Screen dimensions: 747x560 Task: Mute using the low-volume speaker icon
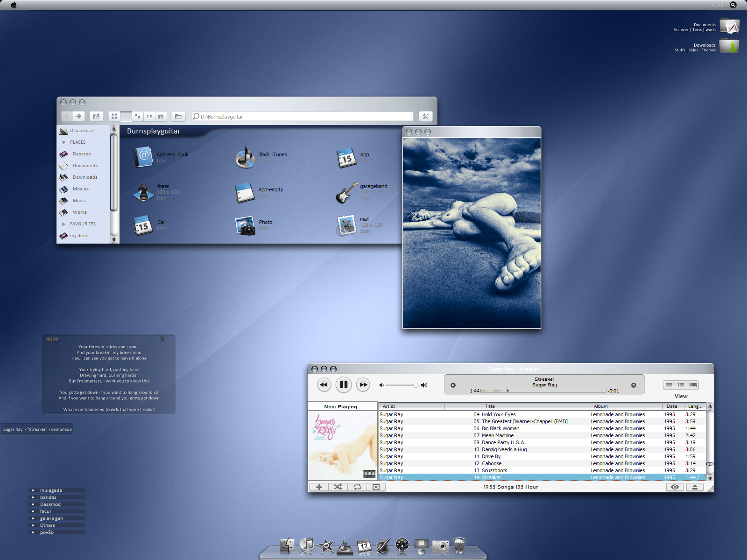point(381,385)
